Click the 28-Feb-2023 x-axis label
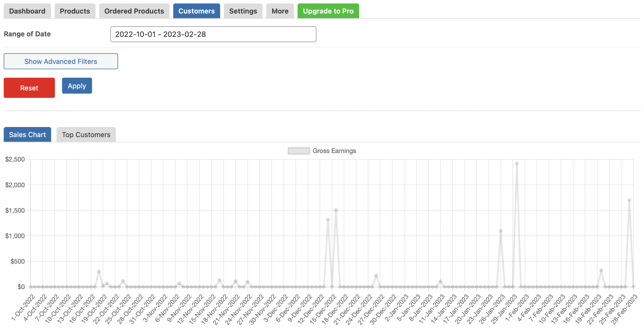644x332 pixels. (x=624, y=309)
